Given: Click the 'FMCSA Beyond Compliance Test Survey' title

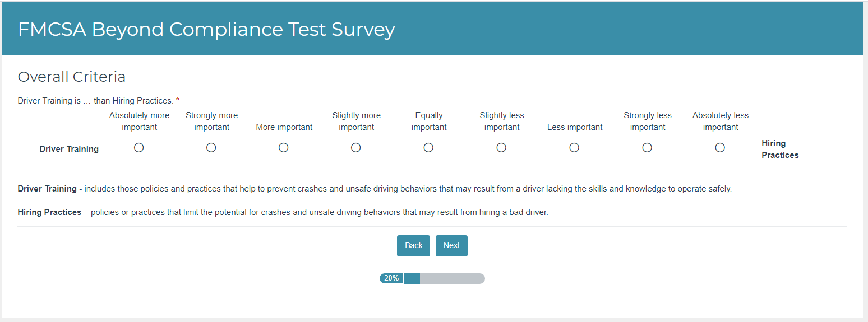Looking at the screenshot, I should [206, 29].
